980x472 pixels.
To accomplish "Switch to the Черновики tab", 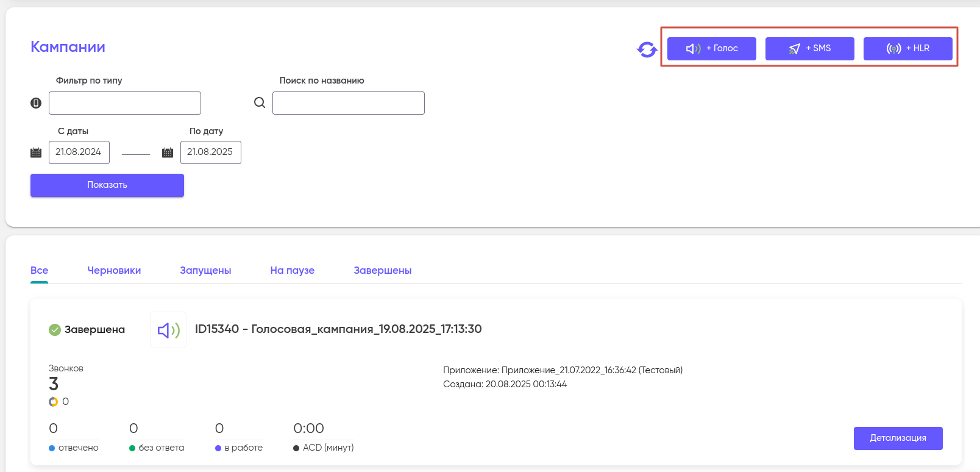I will coord(114,271).
